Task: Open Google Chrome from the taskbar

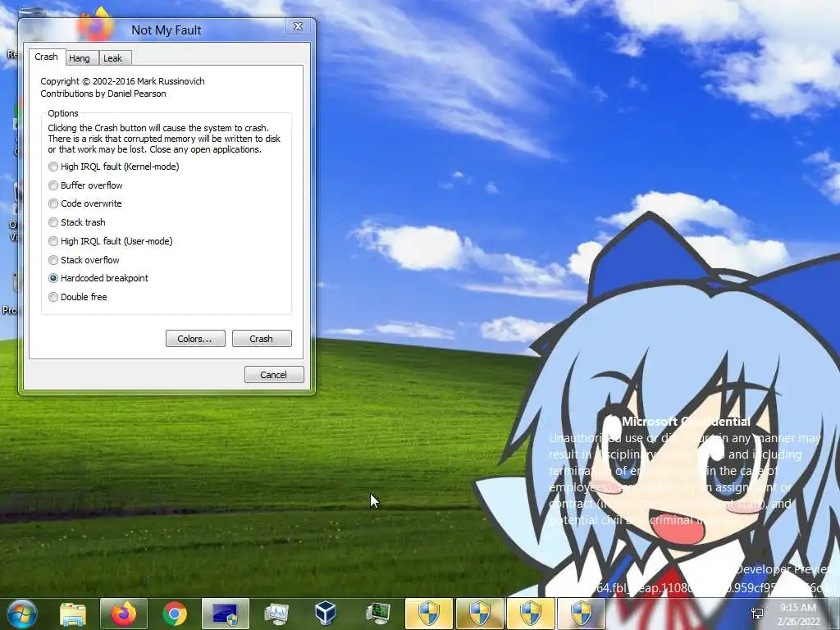Action: pyautogui.click(x=175, y=614)
